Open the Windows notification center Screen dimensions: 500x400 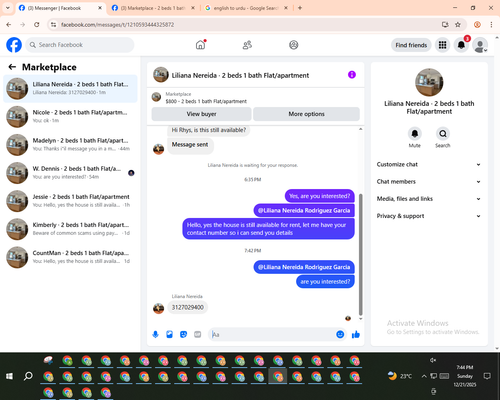tap(487, 376)
